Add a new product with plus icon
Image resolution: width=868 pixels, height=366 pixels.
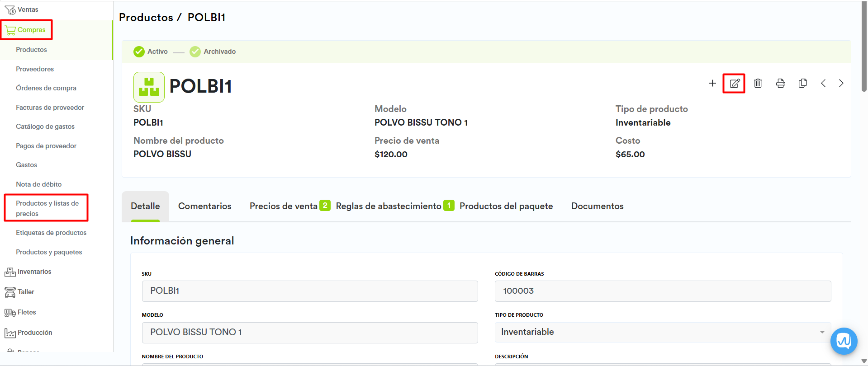click(x=712, y=83)
